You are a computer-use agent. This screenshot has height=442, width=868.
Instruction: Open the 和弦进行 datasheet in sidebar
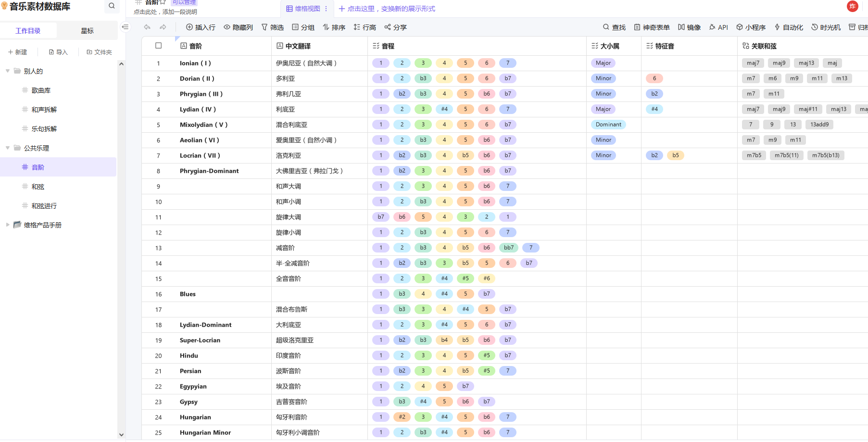[x=44, y=206]
